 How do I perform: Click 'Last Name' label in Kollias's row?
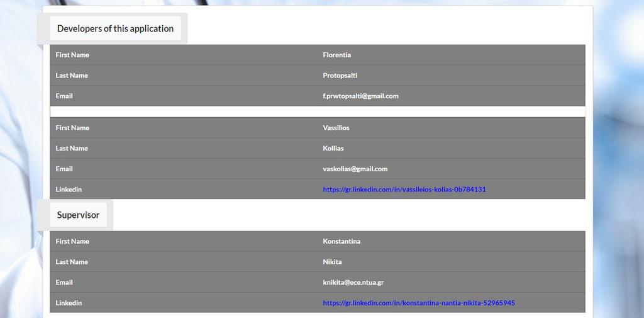pyautogui.click(x=72, y=149)
